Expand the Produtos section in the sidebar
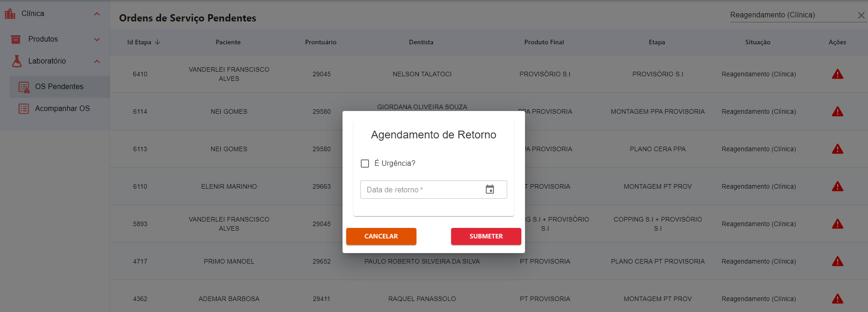The image size is (868, 312). pyautogui.click(x=96, y=39)
